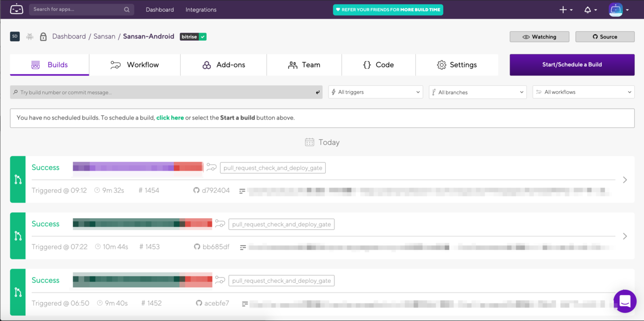644x321 pixels.
Task: Click Start/Schedule a Build button
Action: click(x=572, y=65)
